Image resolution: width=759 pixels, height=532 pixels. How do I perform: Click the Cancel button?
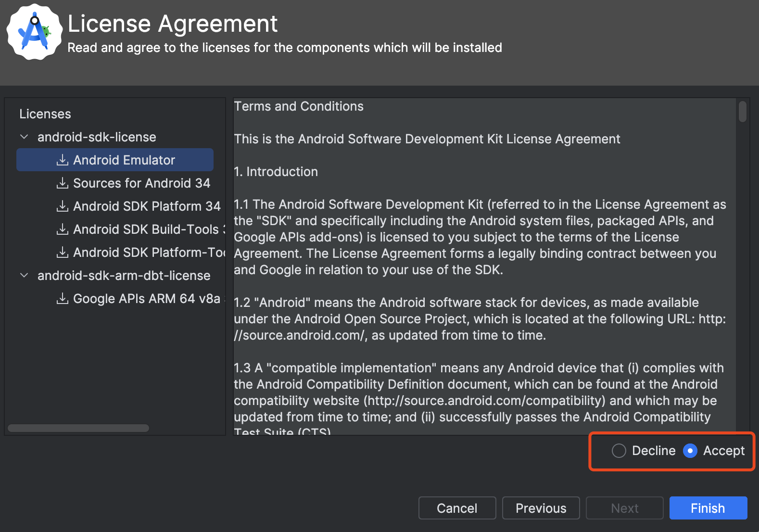coord(457,508)
